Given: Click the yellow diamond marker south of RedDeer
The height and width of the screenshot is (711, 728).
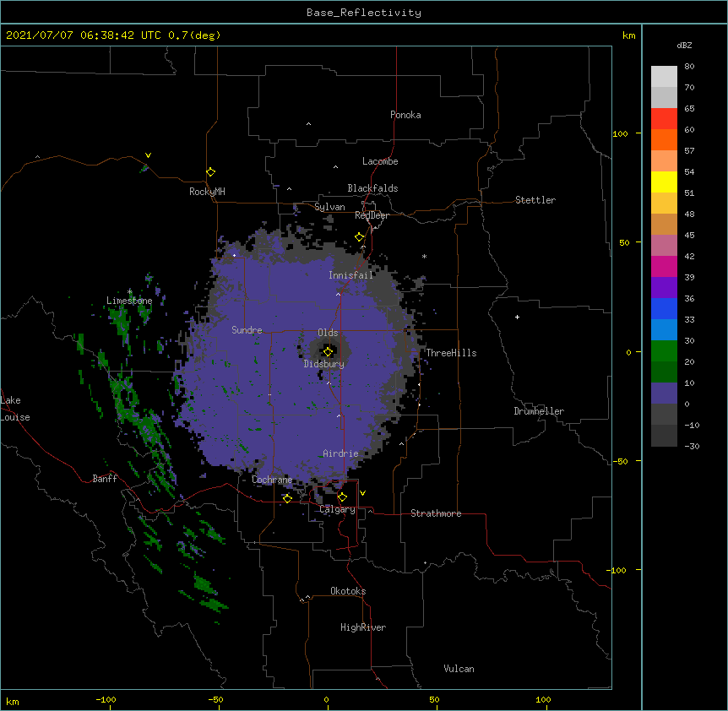Looking at the screenshot, I should 360,237.
